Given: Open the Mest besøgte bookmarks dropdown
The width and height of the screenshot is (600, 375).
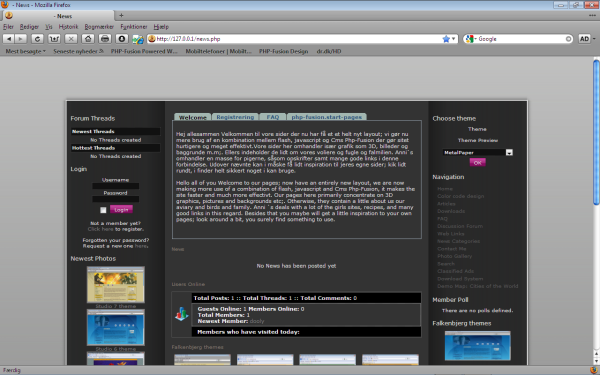Looking at the screenshot, I should (25, 51).
